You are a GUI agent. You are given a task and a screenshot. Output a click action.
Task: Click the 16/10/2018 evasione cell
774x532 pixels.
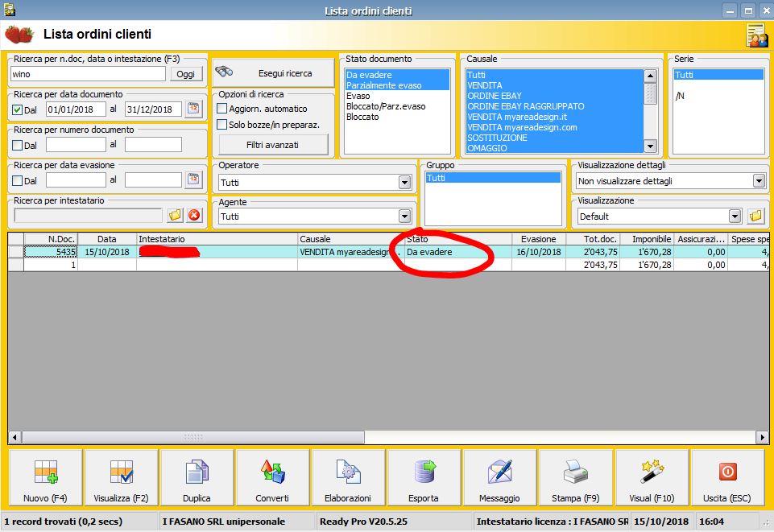tap(539, 252)
